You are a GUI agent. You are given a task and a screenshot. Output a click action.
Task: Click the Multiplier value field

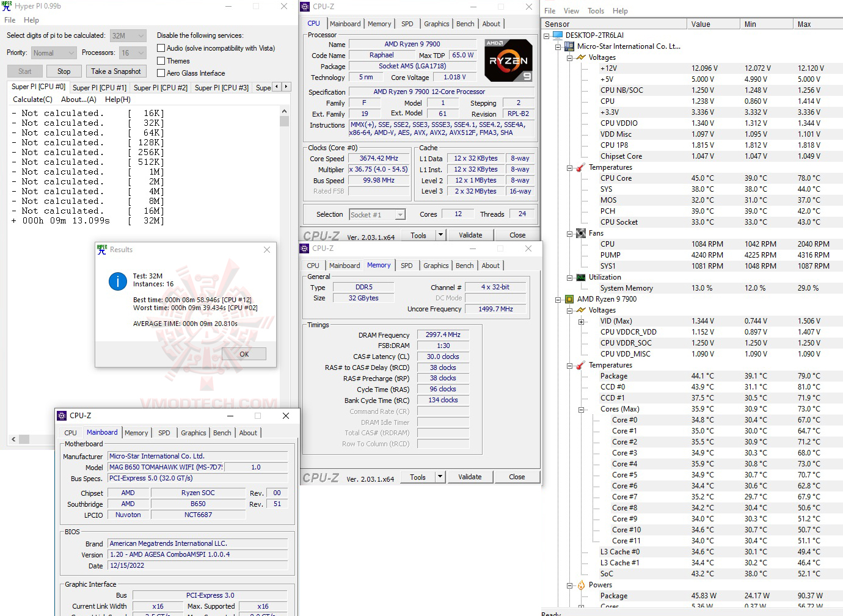[379, 170]
